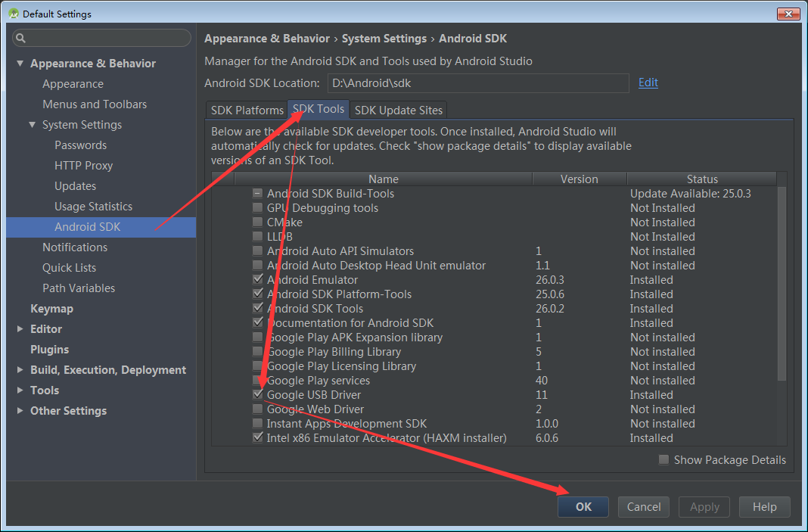Select Quick Lists settings
Screen dimensions: 808x532
(69, 268)
